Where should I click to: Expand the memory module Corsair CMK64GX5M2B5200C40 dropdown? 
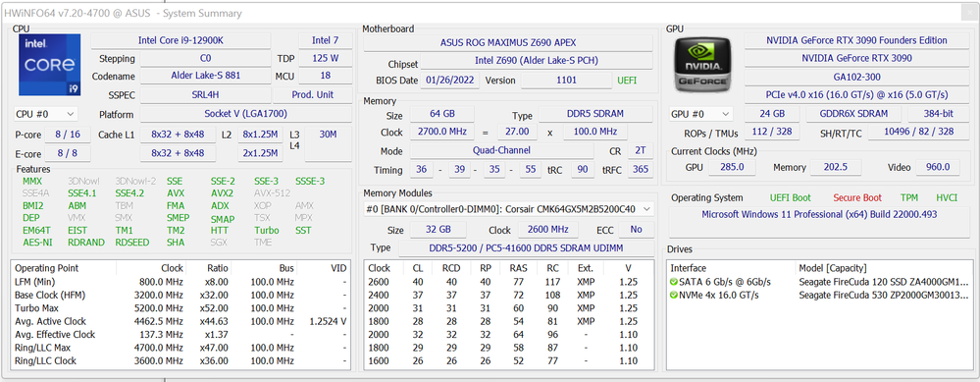pos(509,209)
